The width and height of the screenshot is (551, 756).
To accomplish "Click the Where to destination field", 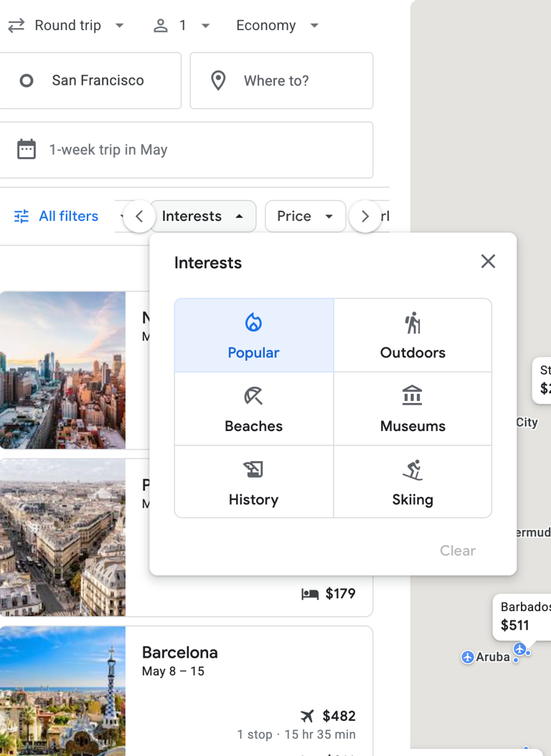I will click(x=281, y=80).
